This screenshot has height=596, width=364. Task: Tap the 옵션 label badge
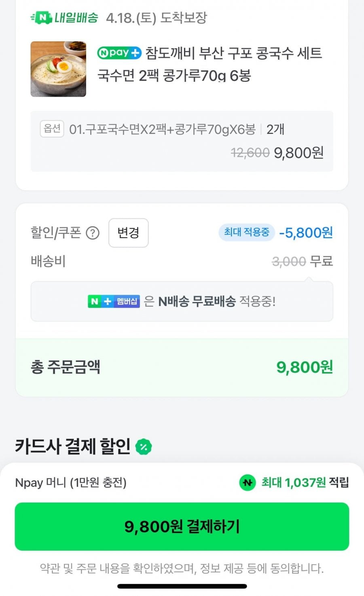[52, 129]
